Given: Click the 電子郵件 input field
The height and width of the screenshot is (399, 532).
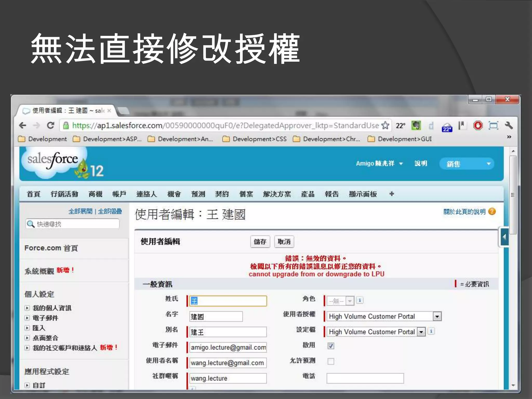Looking at the screenshot, I should click(x=228, y=347).
